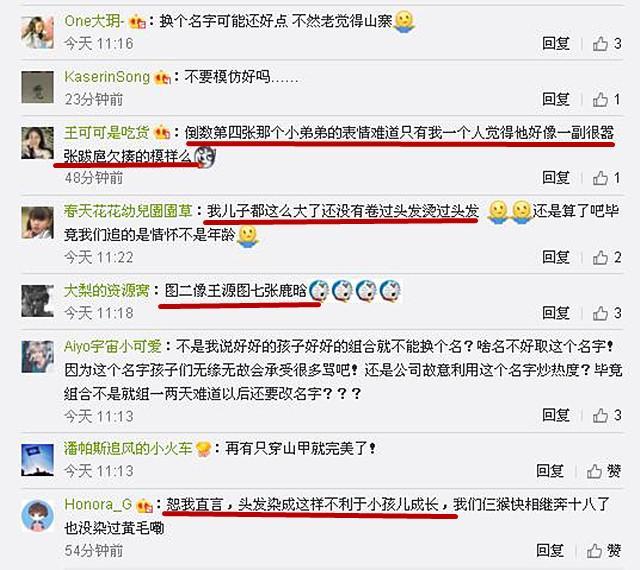This screenshot has height=570, width=640.
Task: Like 潘帕斯追风的小火车's comment with 赞
Action: 604,471
